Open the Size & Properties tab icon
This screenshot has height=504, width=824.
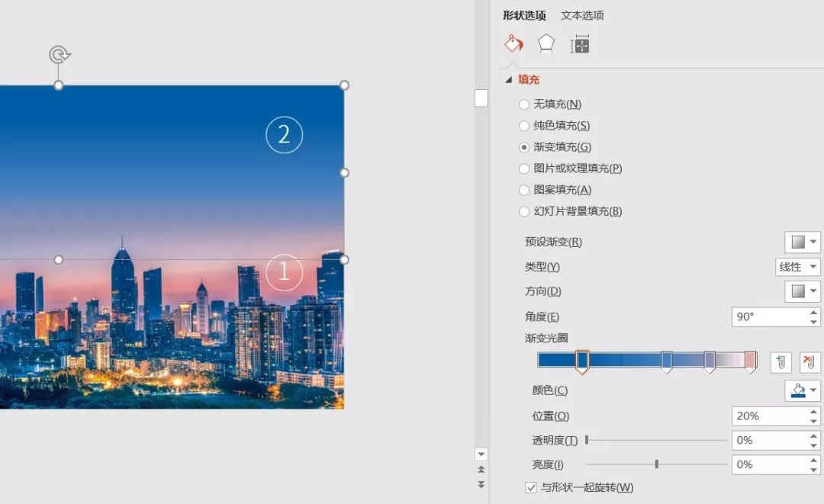click(x=580, y=45)
